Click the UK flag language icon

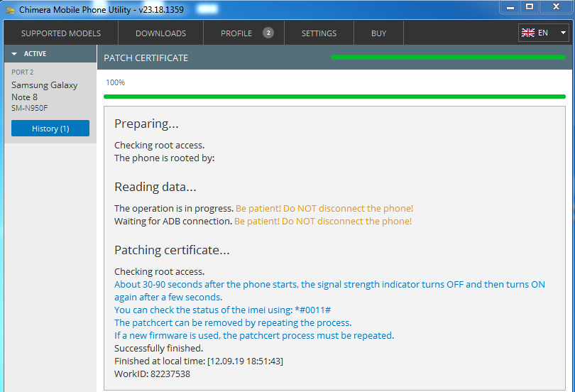[527, 33]
